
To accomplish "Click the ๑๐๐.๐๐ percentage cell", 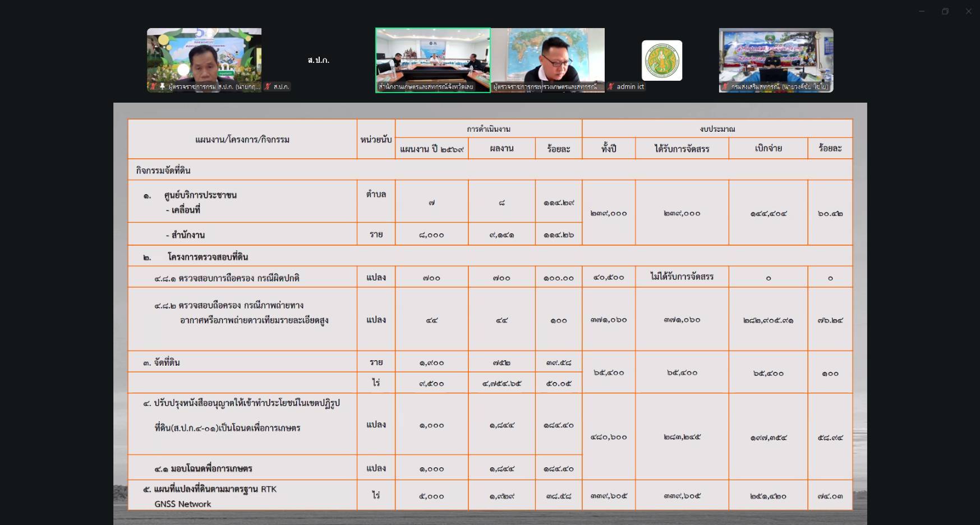I will click(x=559, y=278).
